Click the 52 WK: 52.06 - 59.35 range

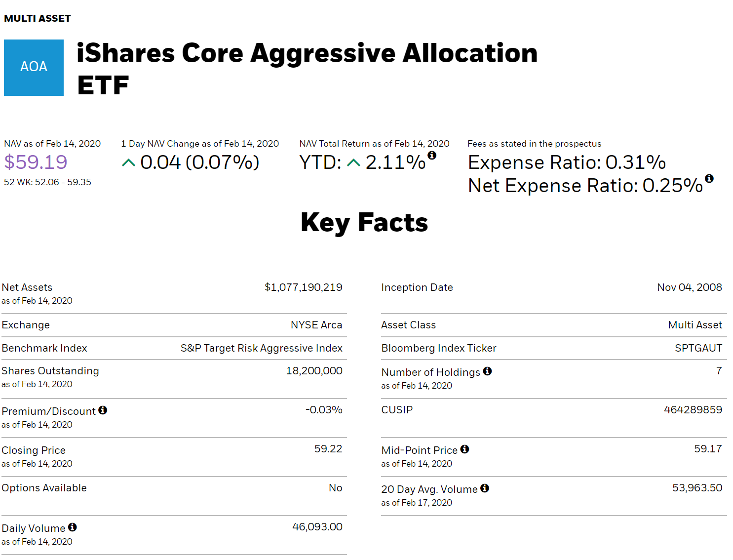pos(47,182)
